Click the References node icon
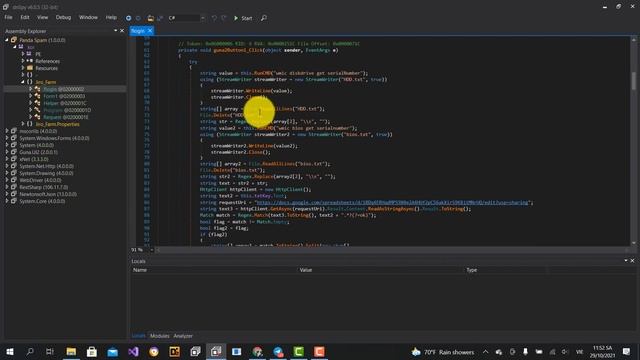The image size is (640, 360). [x=30, y=61]
